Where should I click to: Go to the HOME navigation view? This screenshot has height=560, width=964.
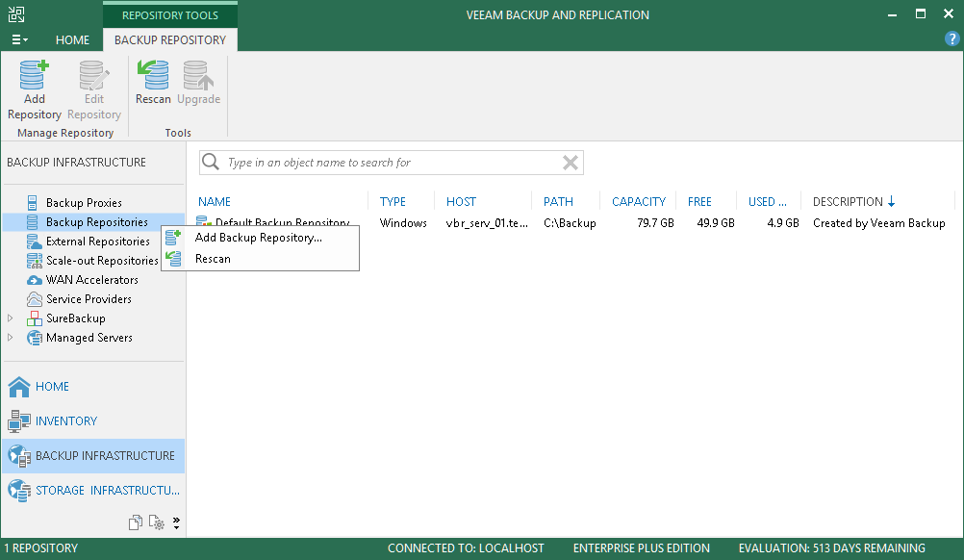pyautogui.click(x=52, y=387)
